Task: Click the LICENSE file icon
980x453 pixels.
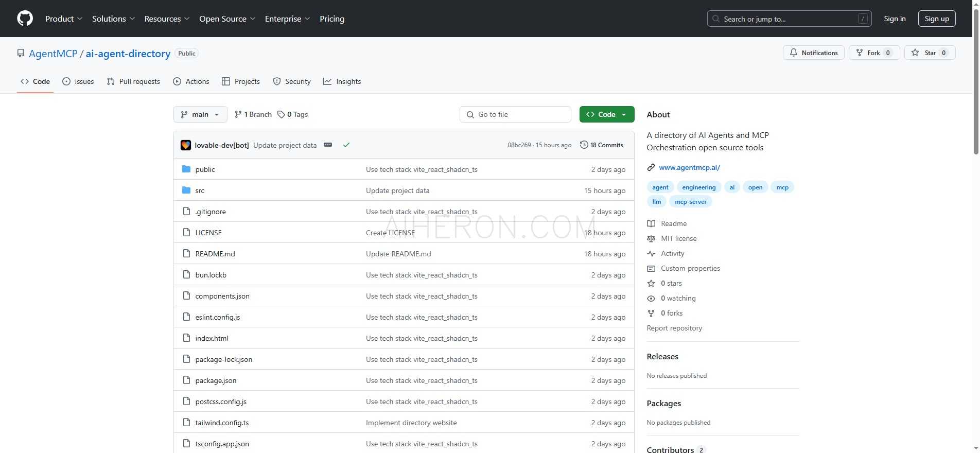Action: pos(186,232)
